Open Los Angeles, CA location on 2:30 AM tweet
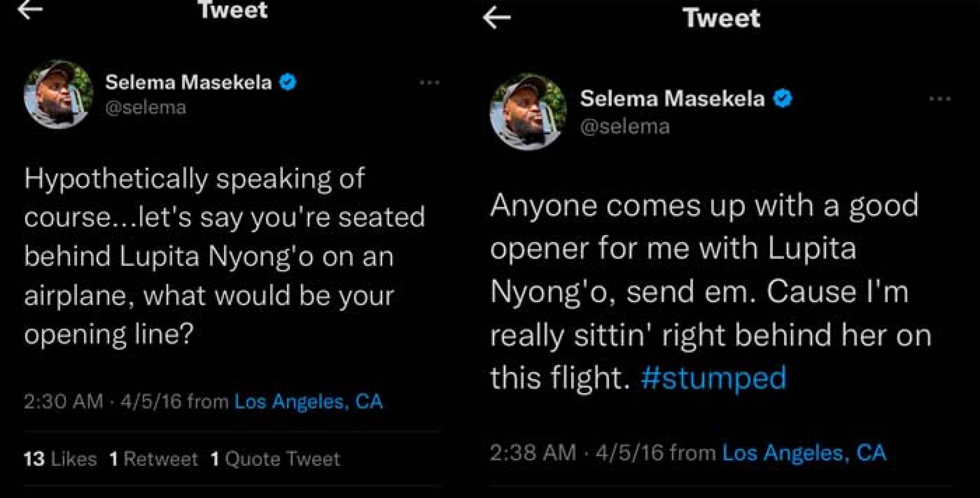Image resolution: width=980 pixels, height=498 pixels. coord(308,402)
